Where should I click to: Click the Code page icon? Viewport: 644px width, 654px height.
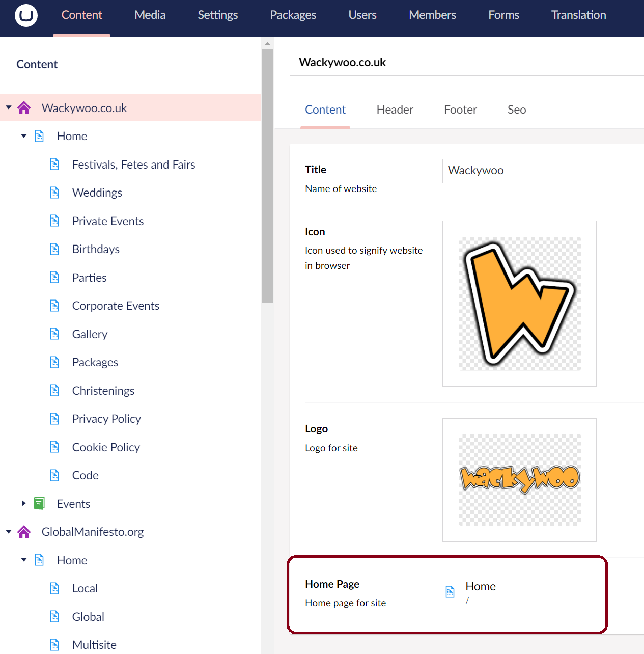54,475
